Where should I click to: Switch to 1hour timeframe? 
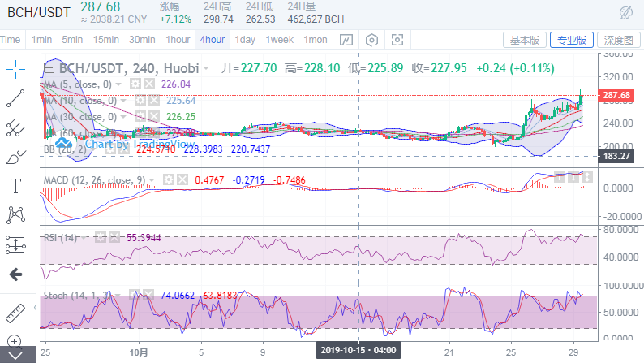pyautogui.click(x=178, y=40)
